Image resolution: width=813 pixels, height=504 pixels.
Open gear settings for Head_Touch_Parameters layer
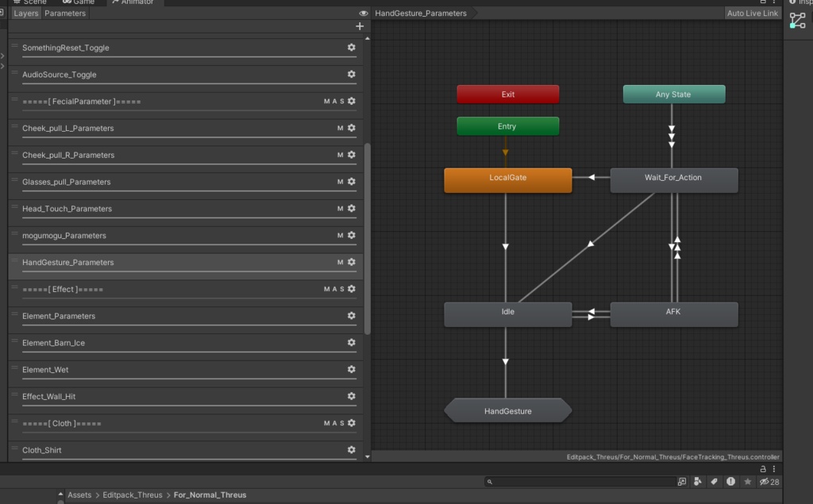(x=352, y=209)
